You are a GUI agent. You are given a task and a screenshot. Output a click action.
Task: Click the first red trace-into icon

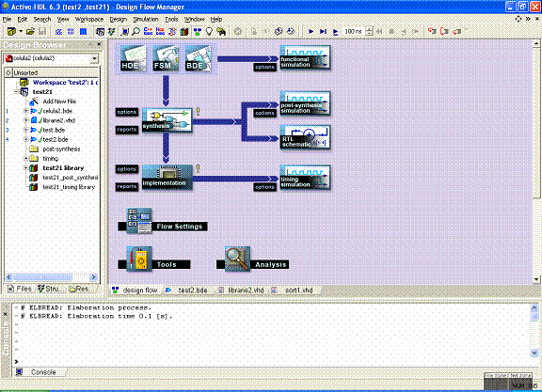tap(432, 31)
